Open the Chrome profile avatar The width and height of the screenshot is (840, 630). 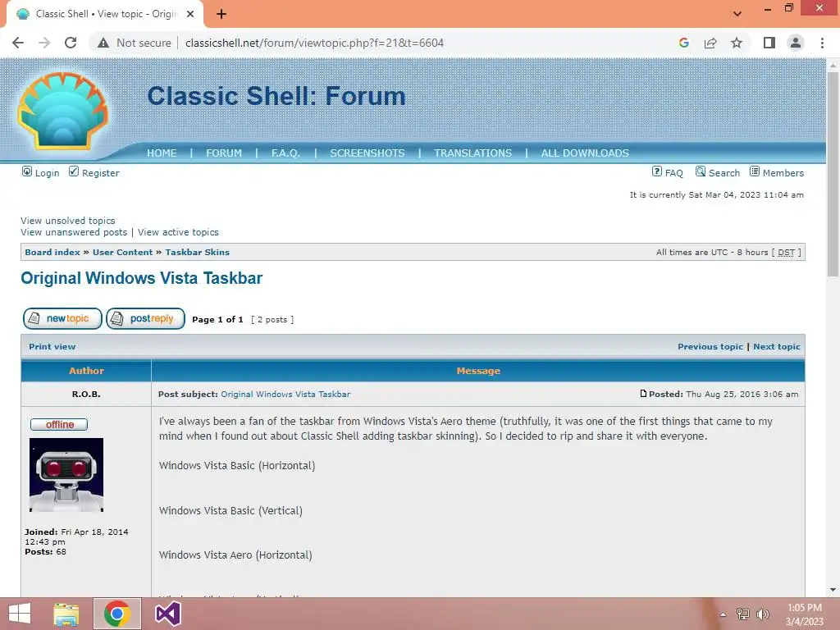pos(796,43)
